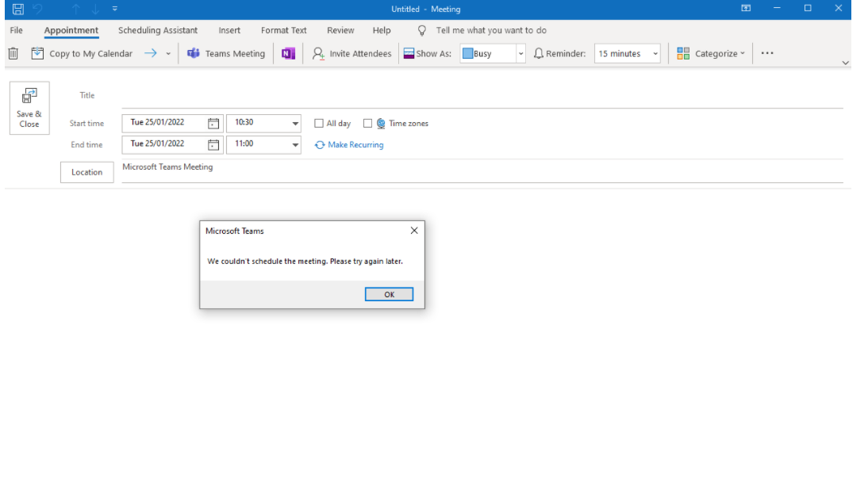
Task: Open the 10:30 start time dropdown
Action: [x=295, y=124]
